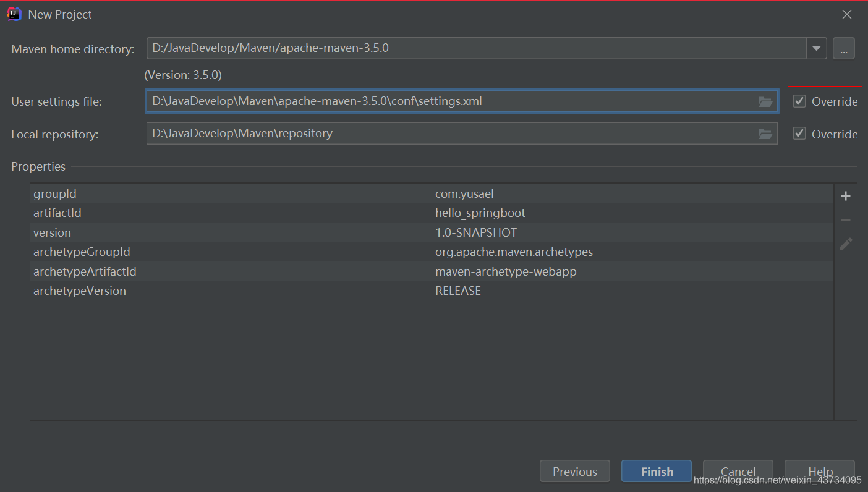Expand Maven home directory dropdown arrow
868x492 pixels.
817,48
